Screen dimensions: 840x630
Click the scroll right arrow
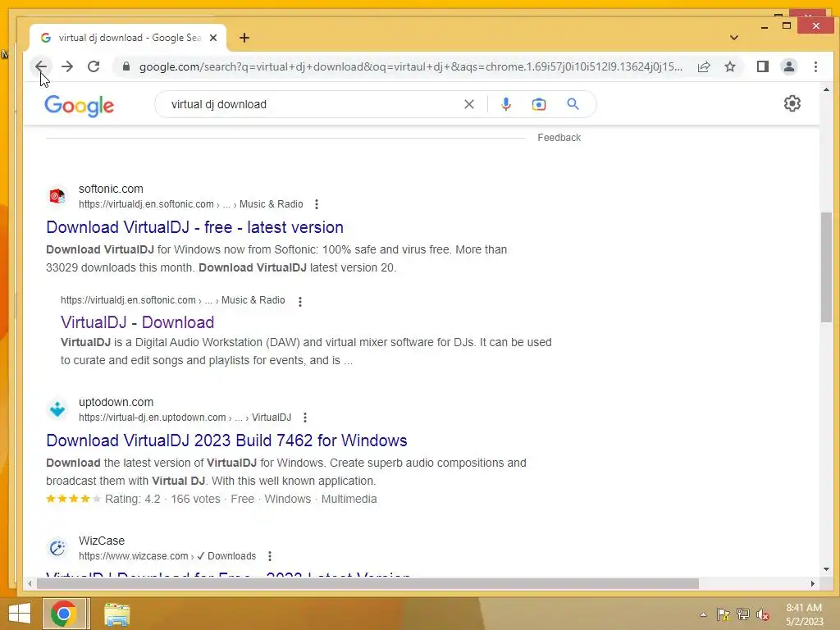[x=813, y=583]
